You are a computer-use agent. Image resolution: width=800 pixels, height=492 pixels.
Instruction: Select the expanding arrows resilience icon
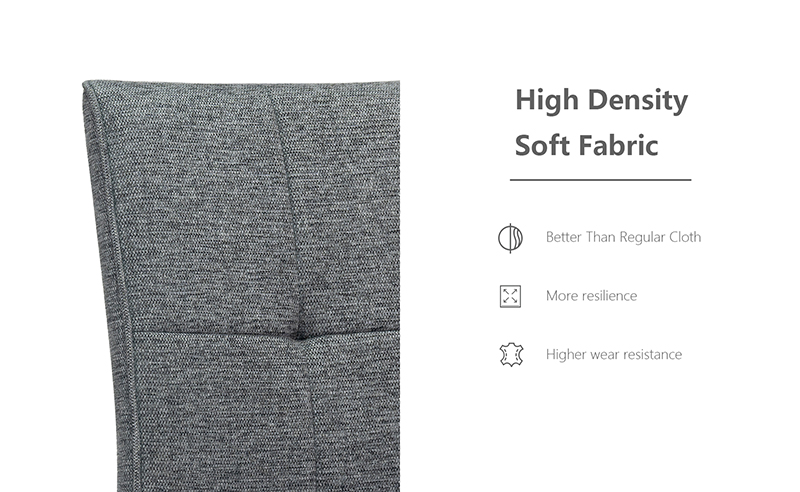510,296
